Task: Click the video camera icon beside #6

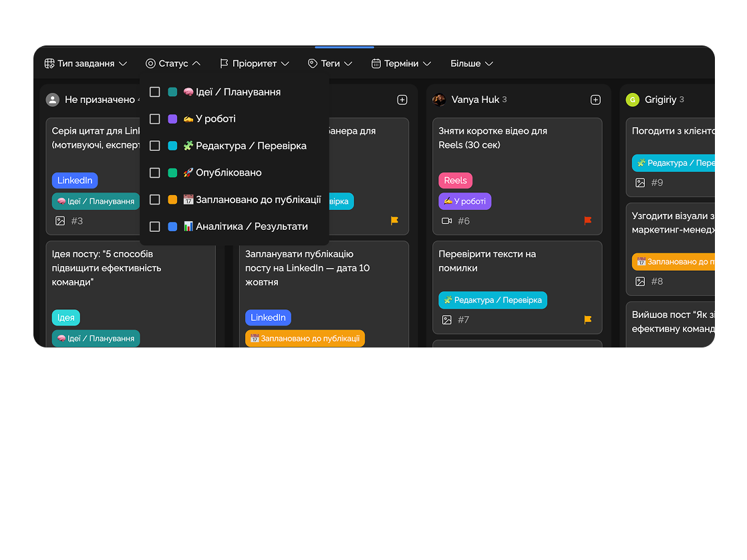Action: tap(447, 221)
